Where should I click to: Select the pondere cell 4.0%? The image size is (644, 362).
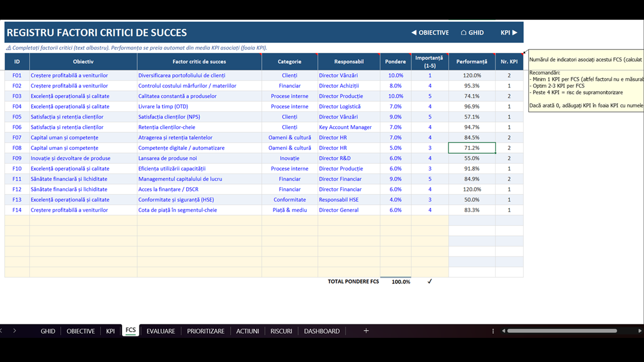coord(395,200)
